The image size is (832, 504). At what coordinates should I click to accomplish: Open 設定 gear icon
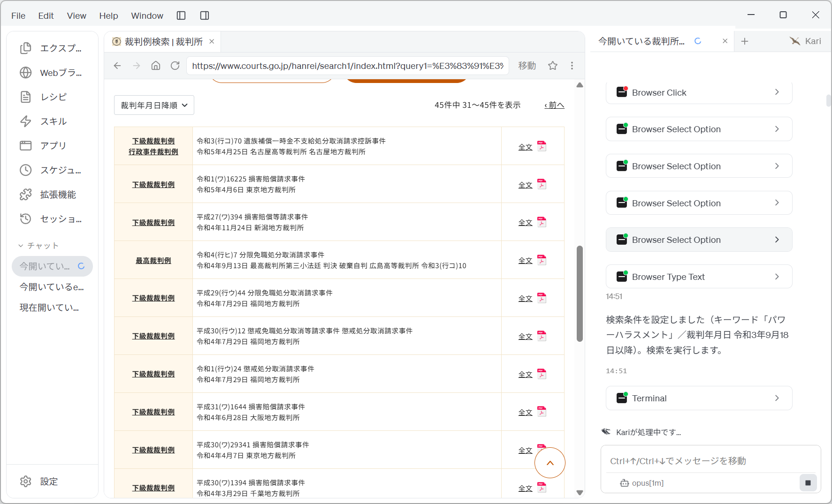tap(25, 481)
